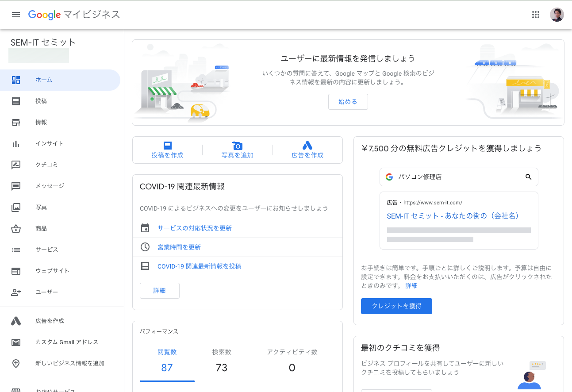Image resolution: width=572 pixels, height=392 pixels.
Task: Open 情報 from the sidebar
Action: (x=60, y=123)
